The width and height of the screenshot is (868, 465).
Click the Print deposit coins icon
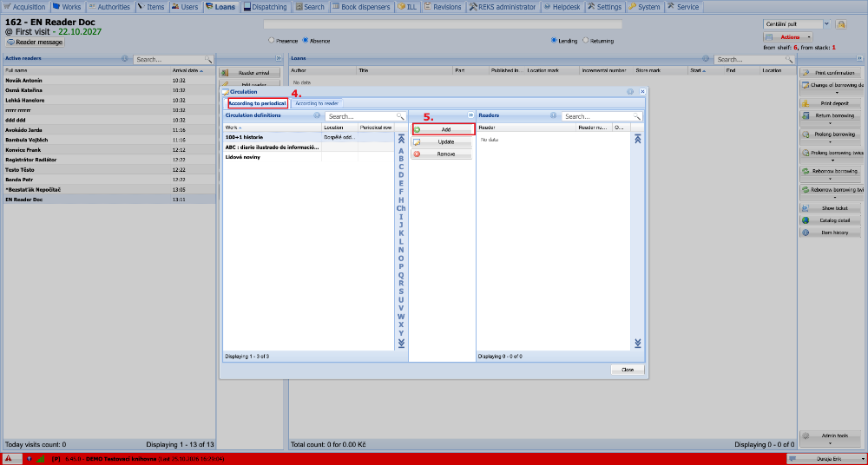point(806,103)
